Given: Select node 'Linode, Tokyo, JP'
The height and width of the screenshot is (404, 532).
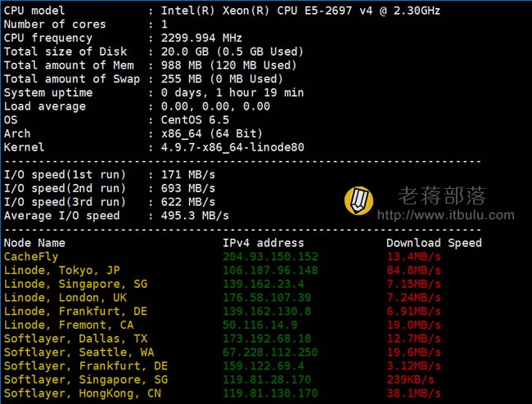Looking at the screenshot, I should pos(61,270).
